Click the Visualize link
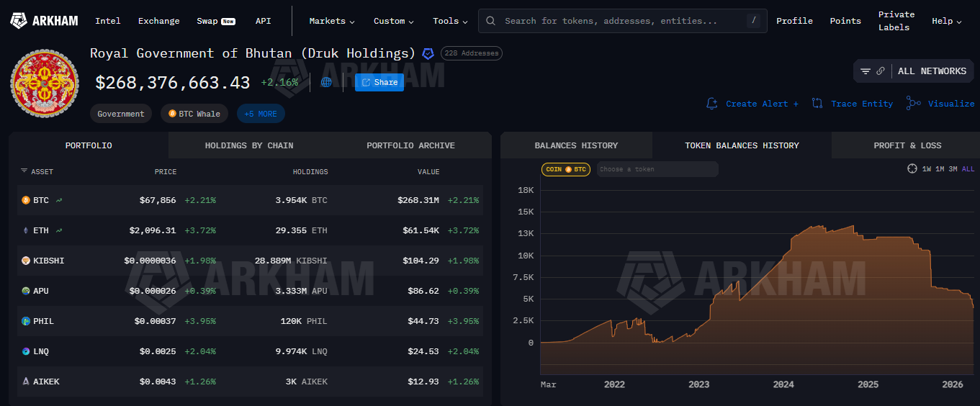Image resolution: width=980 pixels, height=406 pixels. point(951,104)
